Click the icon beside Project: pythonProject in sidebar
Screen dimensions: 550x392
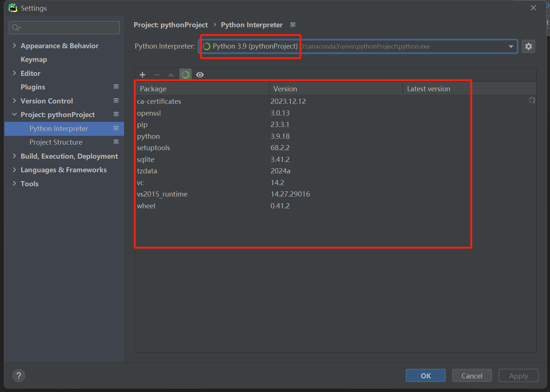pos(116,114)
